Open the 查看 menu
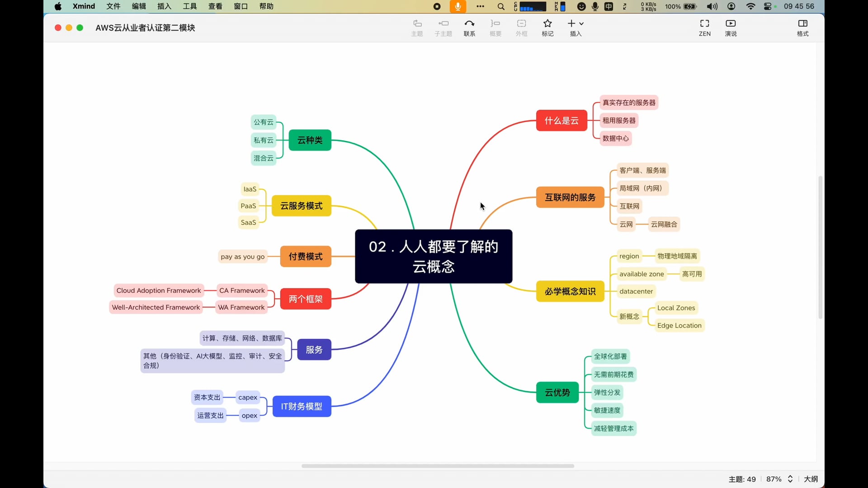 pyautogui.click(x=215, y=6)
